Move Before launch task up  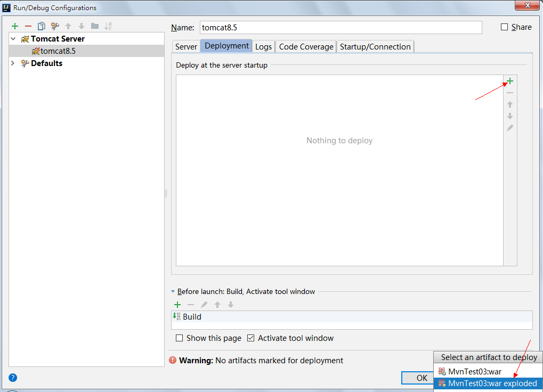click(217, 305)
